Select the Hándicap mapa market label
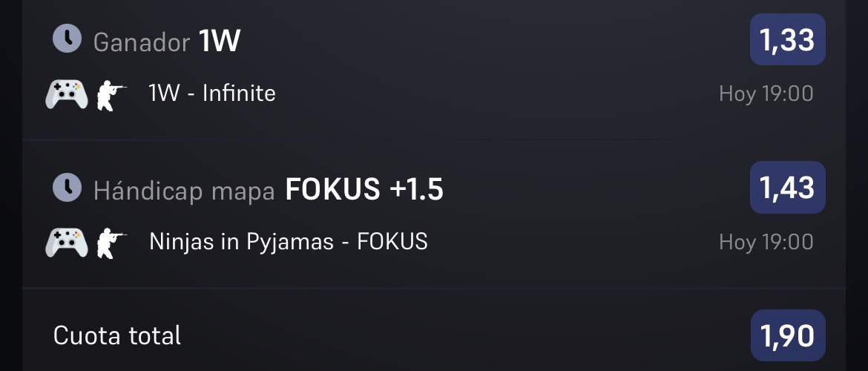 184,191
